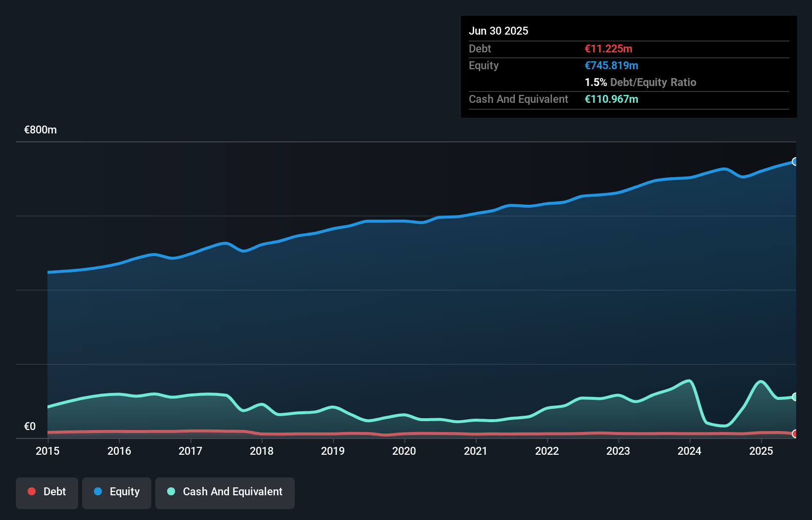
Task: Expand details for the Debt/Equity Ratio row
Action: tap(641, 83)
